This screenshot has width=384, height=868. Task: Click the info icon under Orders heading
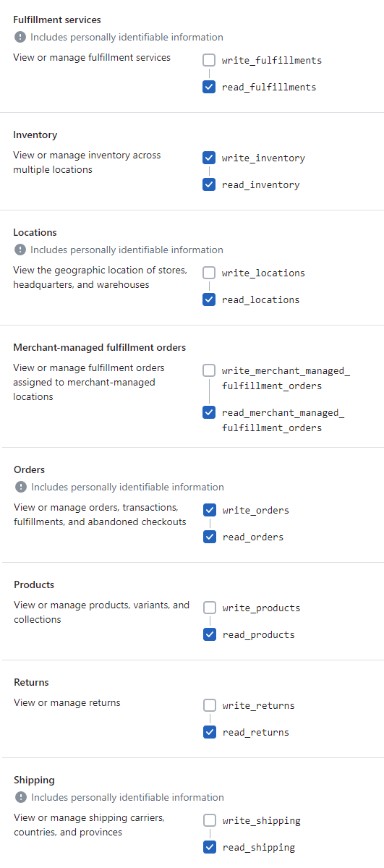pyautogui.click(x=20, y=487)
